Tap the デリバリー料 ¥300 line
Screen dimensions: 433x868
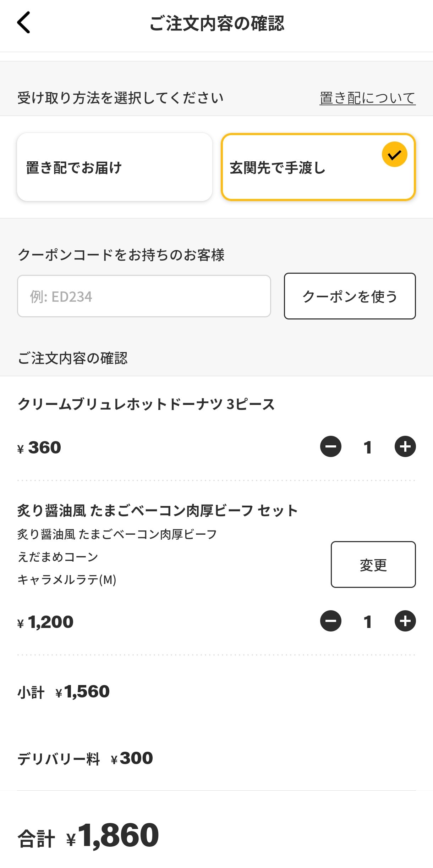pos(85,758)
